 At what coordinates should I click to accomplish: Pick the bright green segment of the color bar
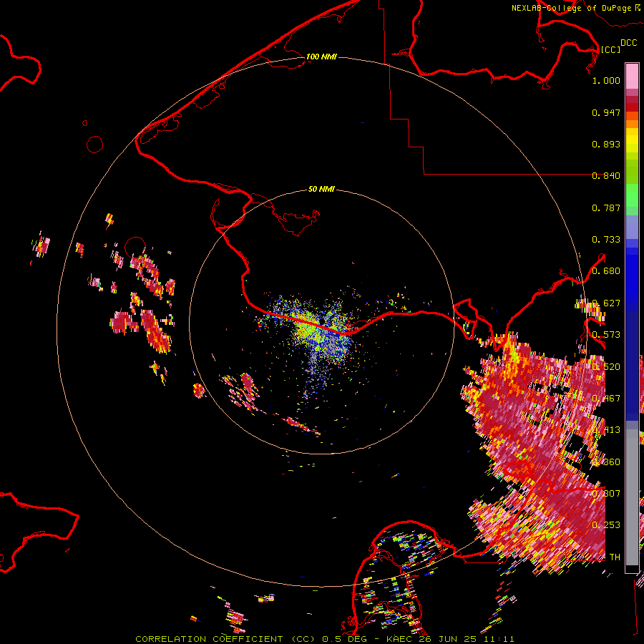click(x=632, y=195)
